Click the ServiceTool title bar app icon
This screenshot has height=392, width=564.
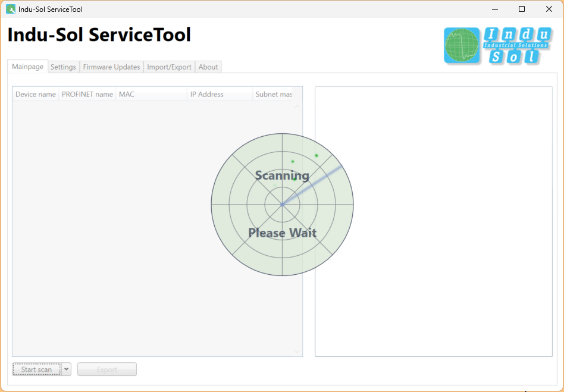(x=11, y=9)
